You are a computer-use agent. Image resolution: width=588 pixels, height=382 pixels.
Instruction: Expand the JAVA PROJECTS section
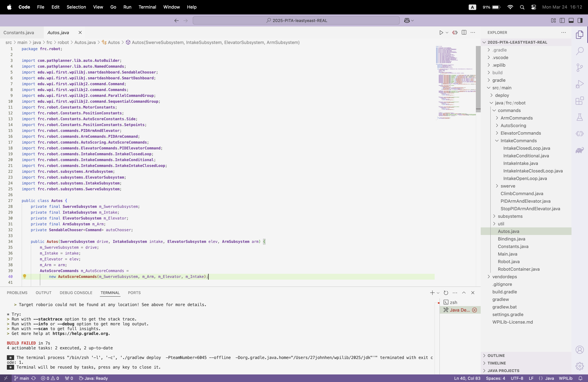526,371
